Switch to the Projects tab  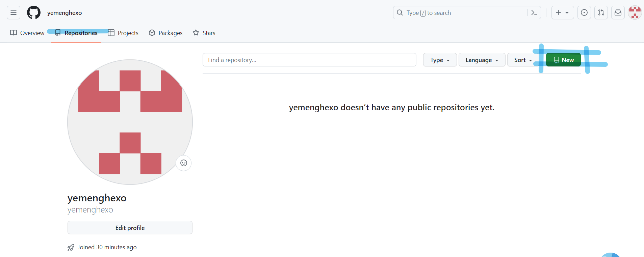click(x=123, y=33)
